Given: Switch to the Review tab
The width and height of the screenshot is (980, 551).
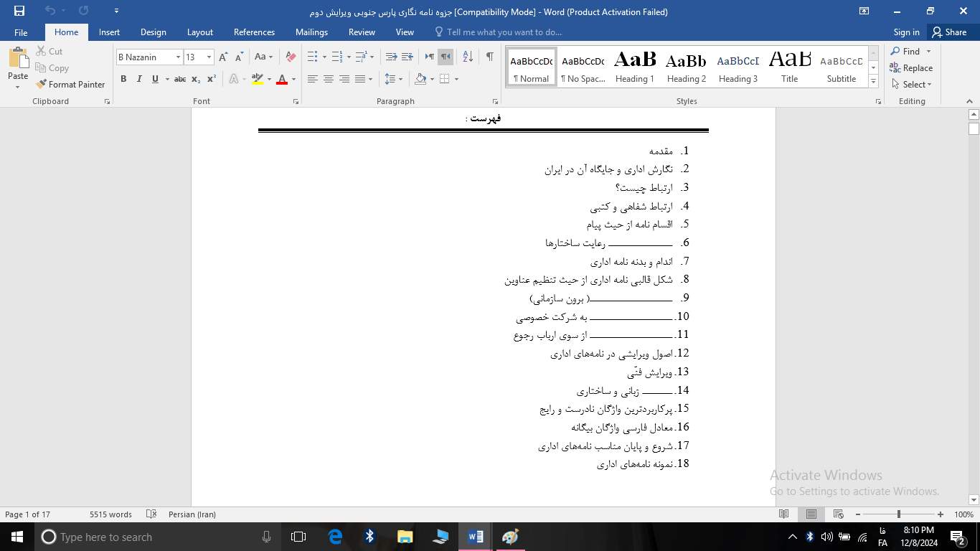Looking at the screenshot, I should [362, 32].
